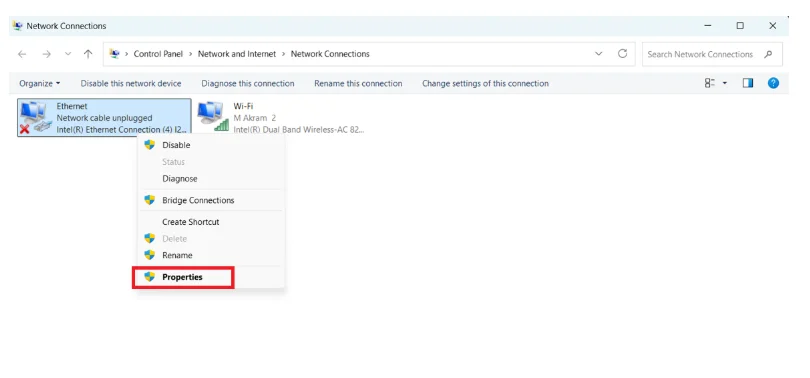Click Disable this network device
The image size is (810, 378).
131,83
